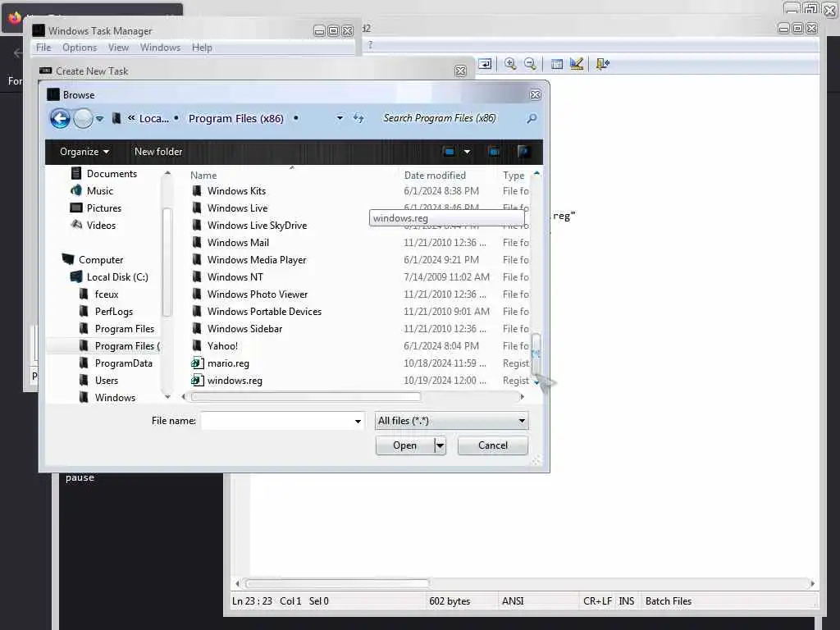Sort by Type column header
The image size is (840, 630).
(514, 176)
